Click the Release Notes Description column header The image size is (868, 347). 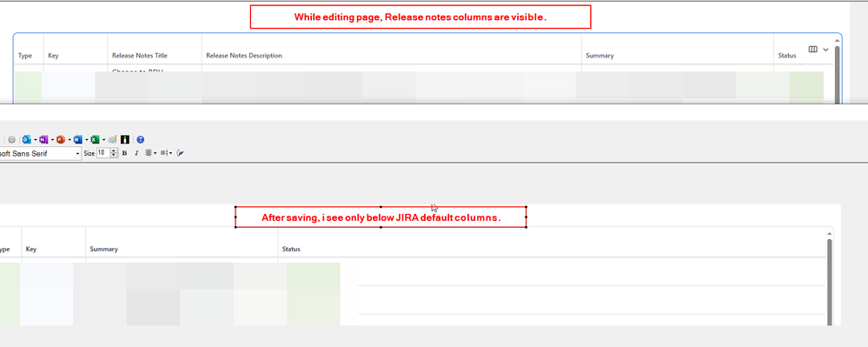point(244,56)
